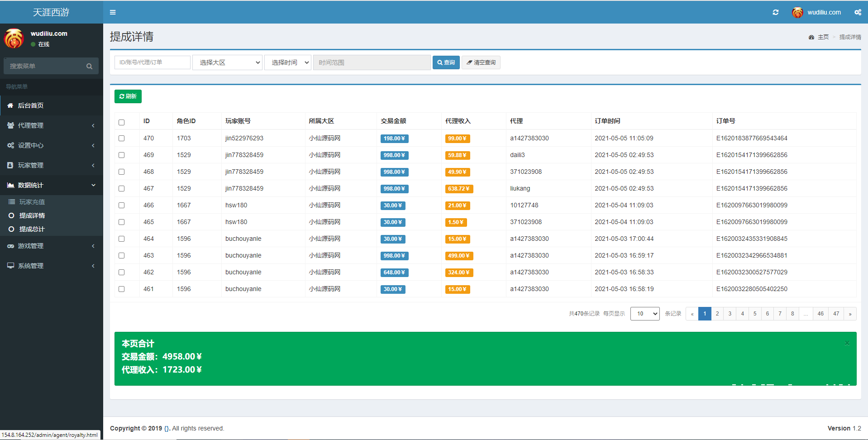Go to 后台首页 in sidebar
This screenshot has height=440, width=868.
52,105
